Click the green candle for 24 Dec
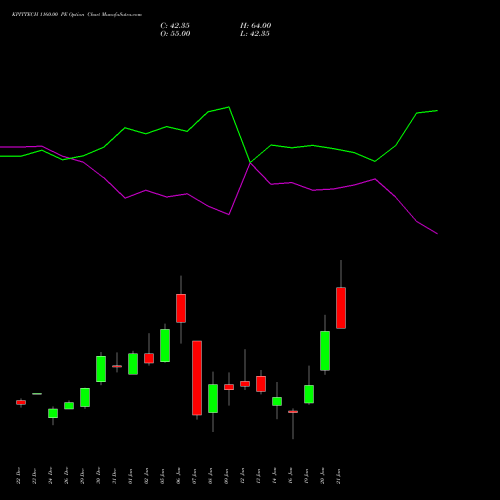Image resolution: width=500 pixels, height=500 pixels. (x=53, y=413)
